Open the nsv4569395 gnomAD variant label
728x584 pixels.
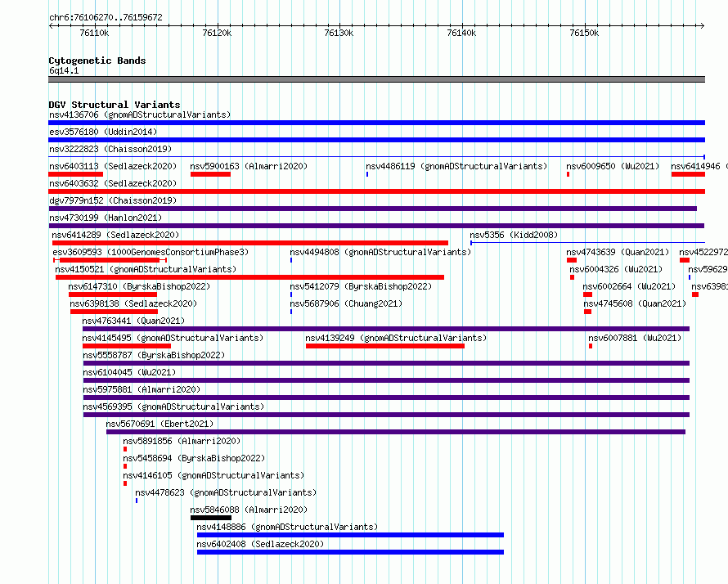click(x=173, y=407)
